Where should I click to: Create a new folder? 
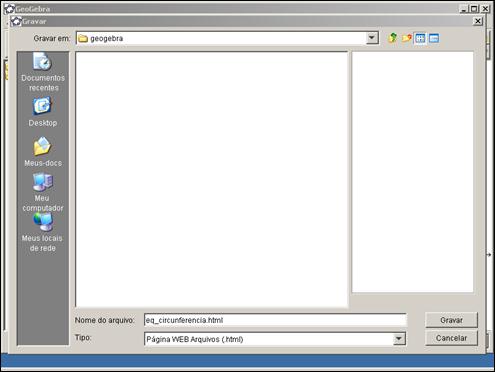406,38
